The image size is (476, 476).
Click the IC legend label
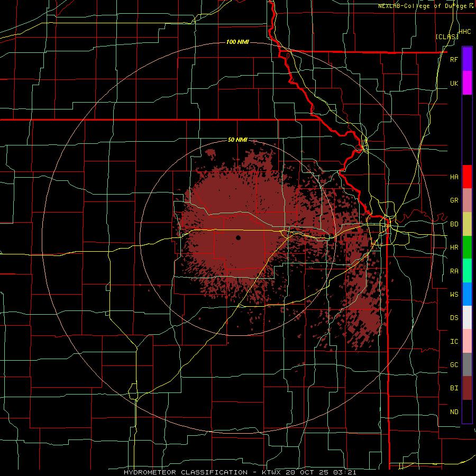(x=454, y=342)
